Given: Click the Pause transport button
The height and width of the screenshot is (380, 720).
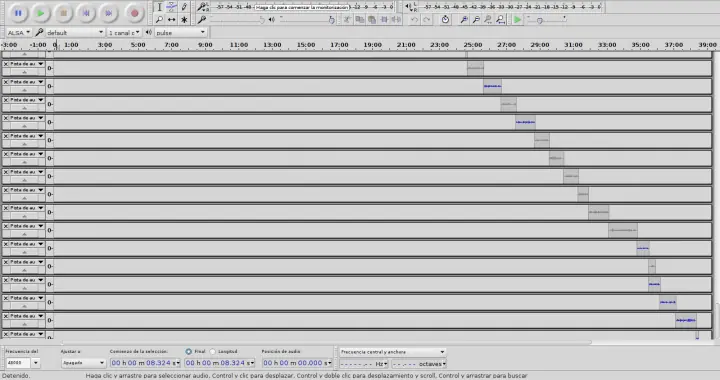Looking at the screenshot, I should (18, 13).
